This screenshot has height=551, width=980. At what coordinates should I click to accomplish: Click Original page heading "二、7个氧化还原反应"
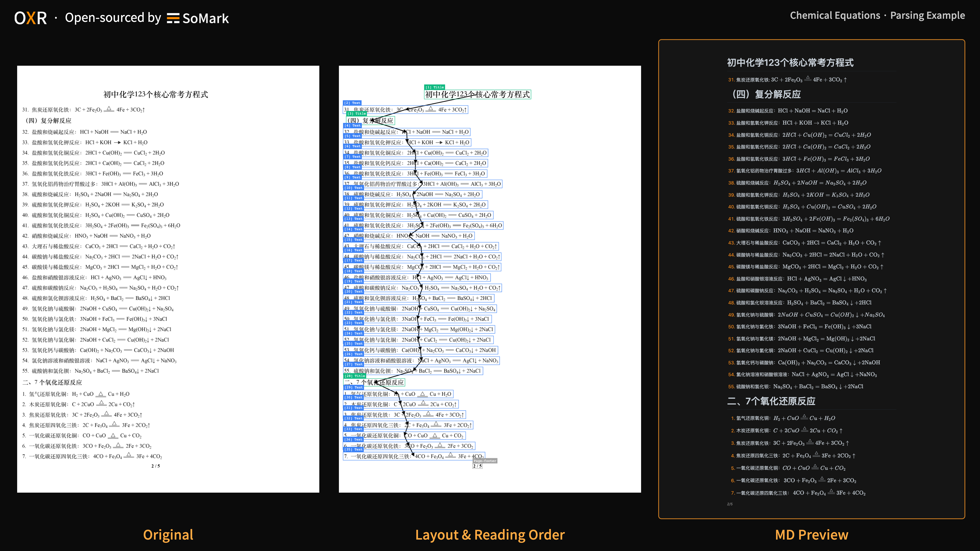click(x=52, y=383)
